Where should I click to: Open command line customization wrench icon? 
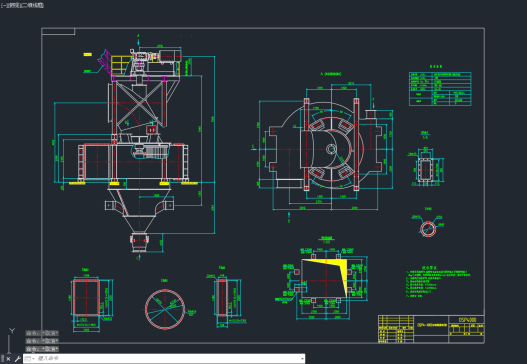(x=17, y=359)
